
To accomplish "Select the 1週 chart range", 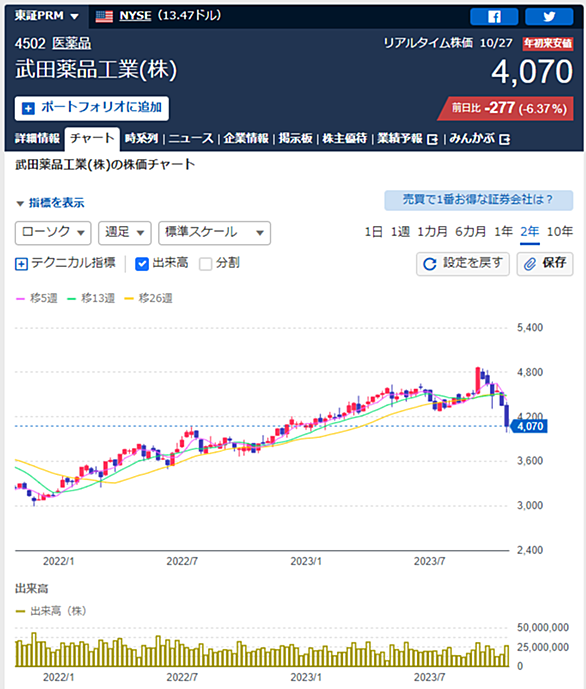I will coord(400,232).
